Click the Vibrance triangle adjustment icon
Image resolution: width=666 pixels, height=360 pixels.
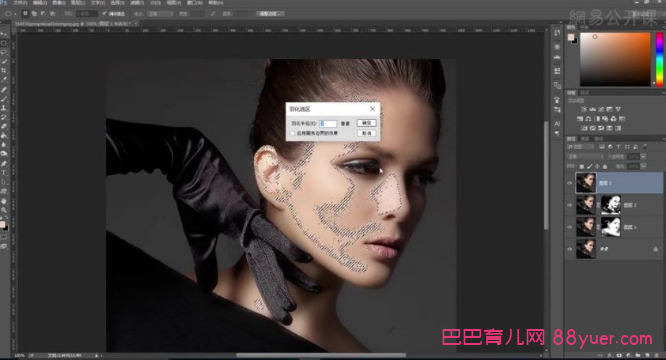[618, 109]
